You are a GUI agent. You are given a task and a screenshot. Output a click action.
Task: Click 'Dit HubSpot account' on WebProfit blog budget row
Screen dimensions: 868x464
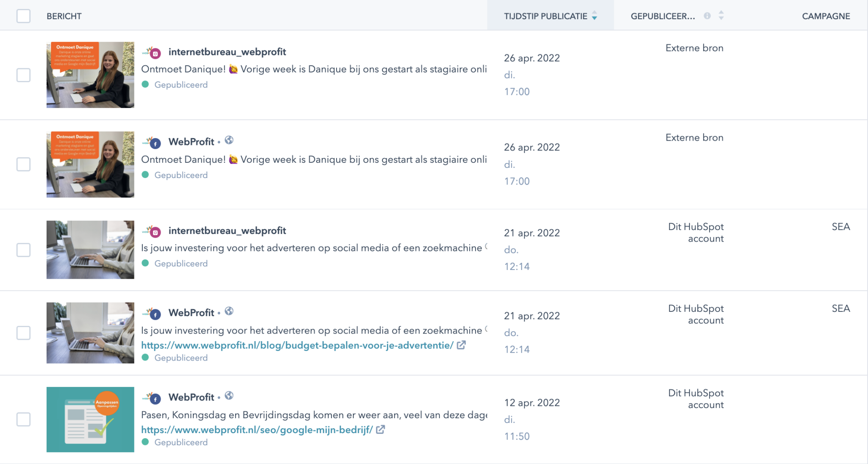(x=696, y=314)
